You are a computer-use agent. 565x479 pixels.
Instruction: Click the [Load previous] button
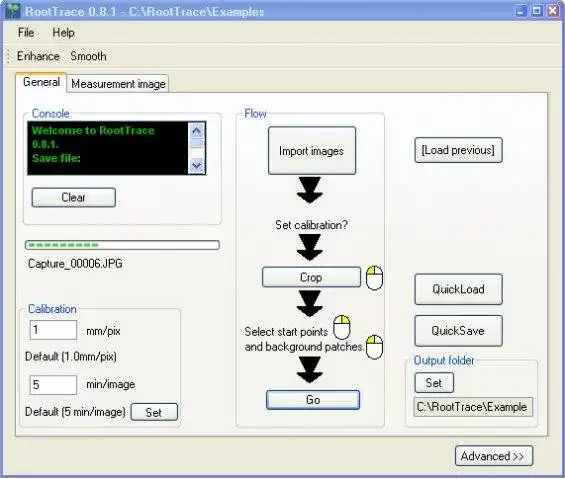[458, 150]
